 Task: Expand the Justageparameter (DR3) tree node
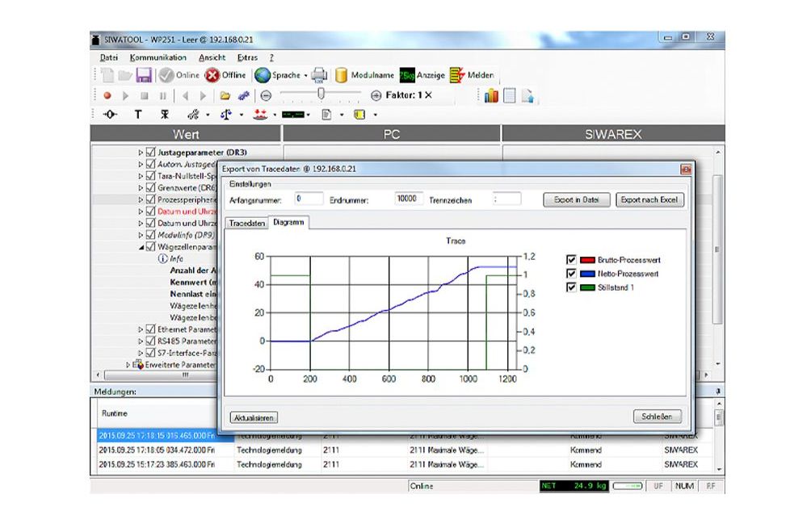pyautogui.click(x=141, y=153)
